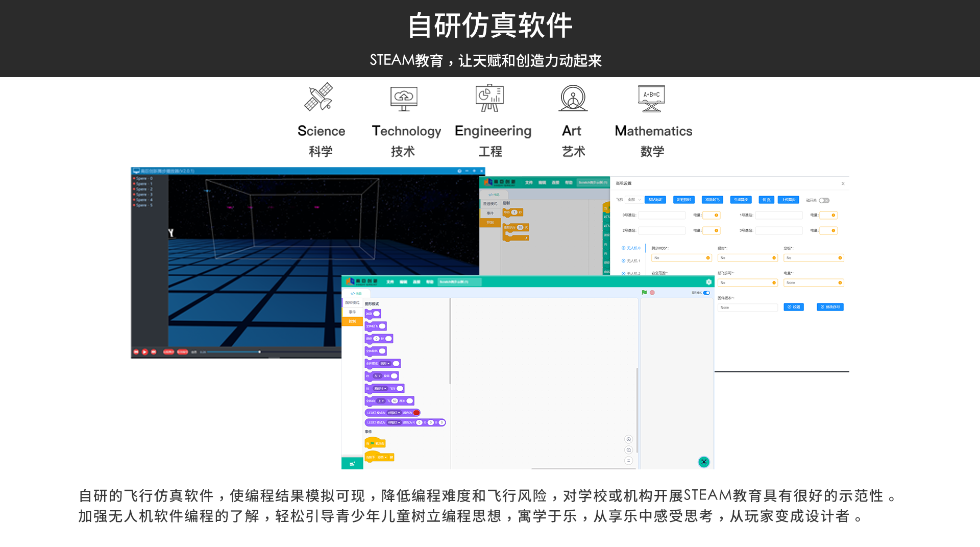The height and width of the screenshot is (547, 980).
Task: Click the green flag to run the program
Action: click(644, 292)
